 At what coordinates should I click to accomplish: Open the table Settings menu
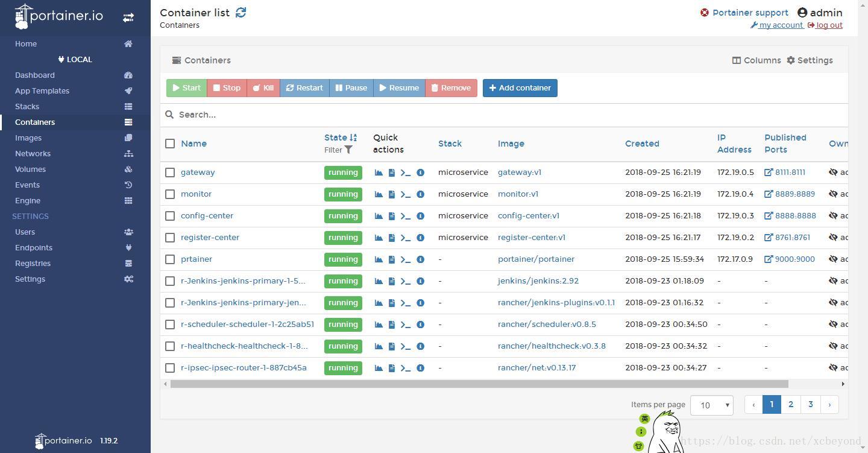(x=810, y=60)
